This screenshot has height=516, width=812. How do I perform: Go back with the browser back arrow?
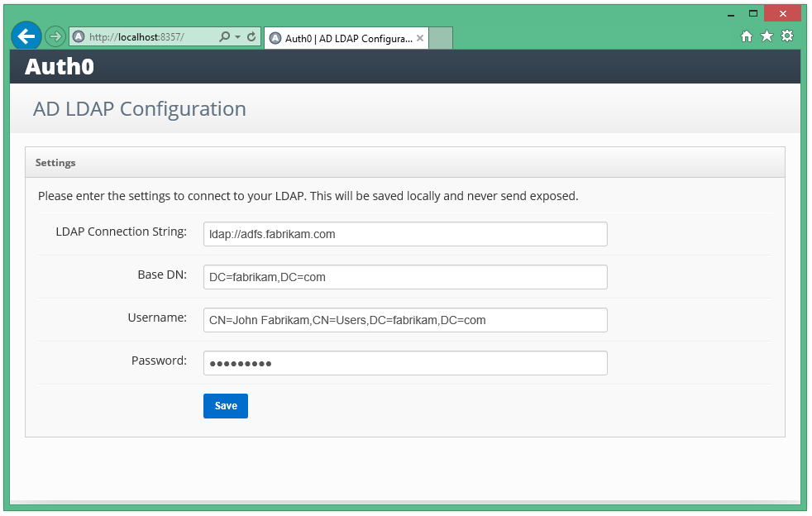(26, 36)
